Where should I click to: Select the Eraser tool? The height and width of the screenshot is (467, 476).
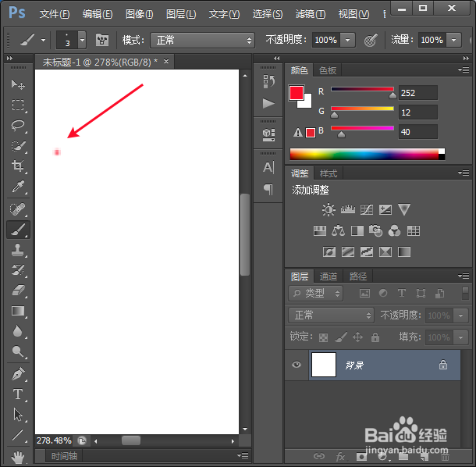point(18,291)
